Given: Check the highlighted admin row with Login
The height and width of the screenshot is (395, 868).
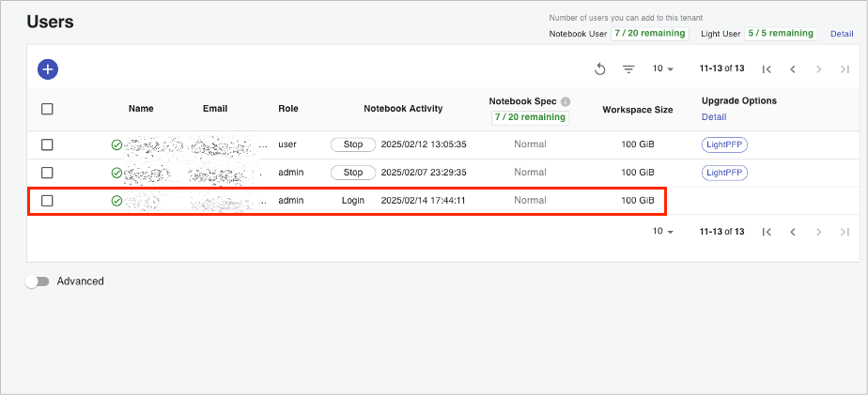Looking at the screenshot, I should [x=47, y=201].
